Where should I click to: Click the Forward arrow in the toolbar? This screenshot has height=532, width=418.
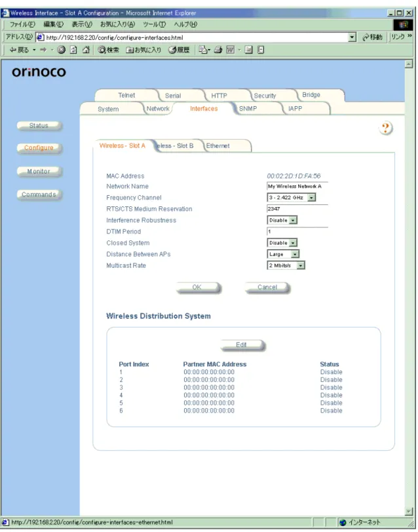[x=43, y=50]
